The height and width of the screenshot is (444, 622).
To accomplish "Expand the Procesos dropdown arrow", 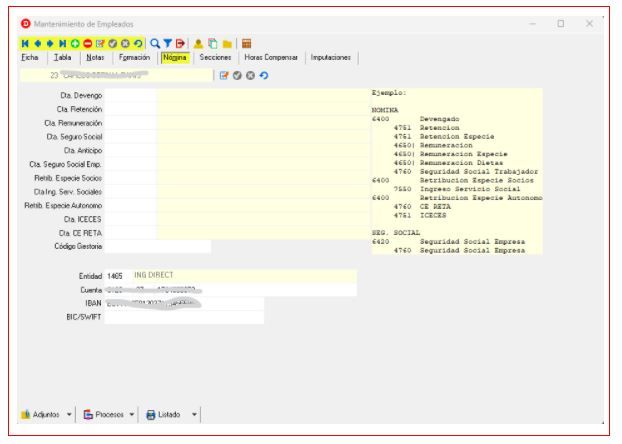I will 132,415.
